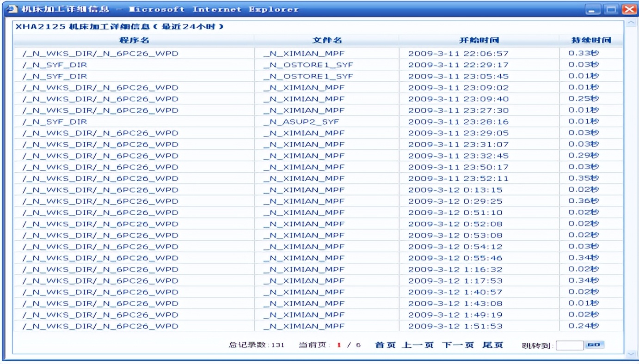
Task: Select start time 2009-3-11 23:50:17
Action: (458, 167)
